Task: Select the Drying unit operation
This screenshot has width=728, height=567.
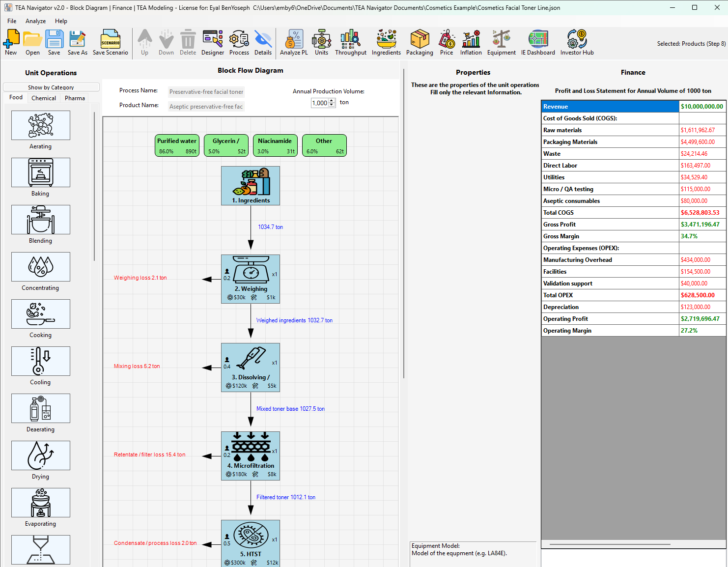Action: (41, 455)
